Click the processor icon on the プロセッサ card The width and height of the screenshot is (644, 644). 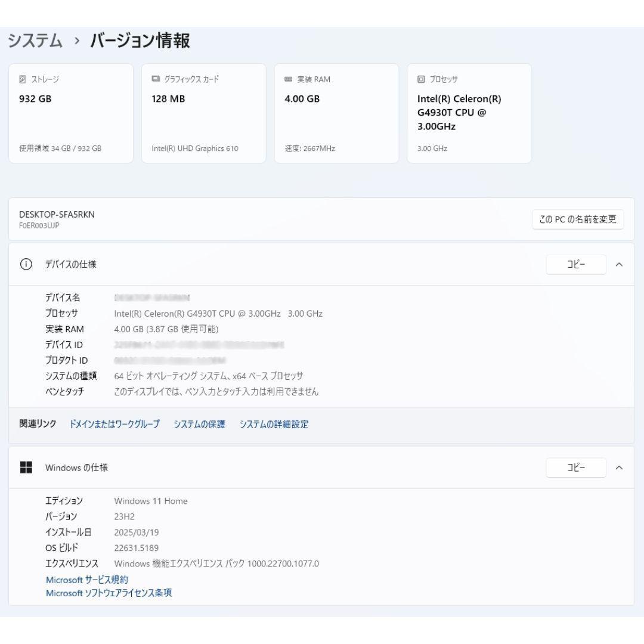coord(420,78)
